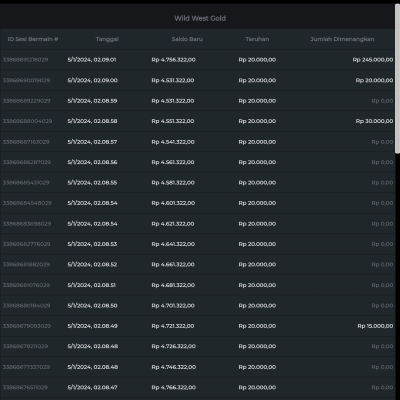Sort by ID Sesi Bermain # column header
Image resolution: width=400 pixels, height=400 pixels.
33,39
